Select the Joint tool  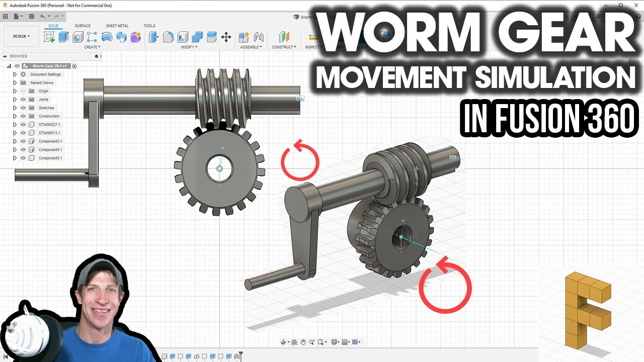259,37
